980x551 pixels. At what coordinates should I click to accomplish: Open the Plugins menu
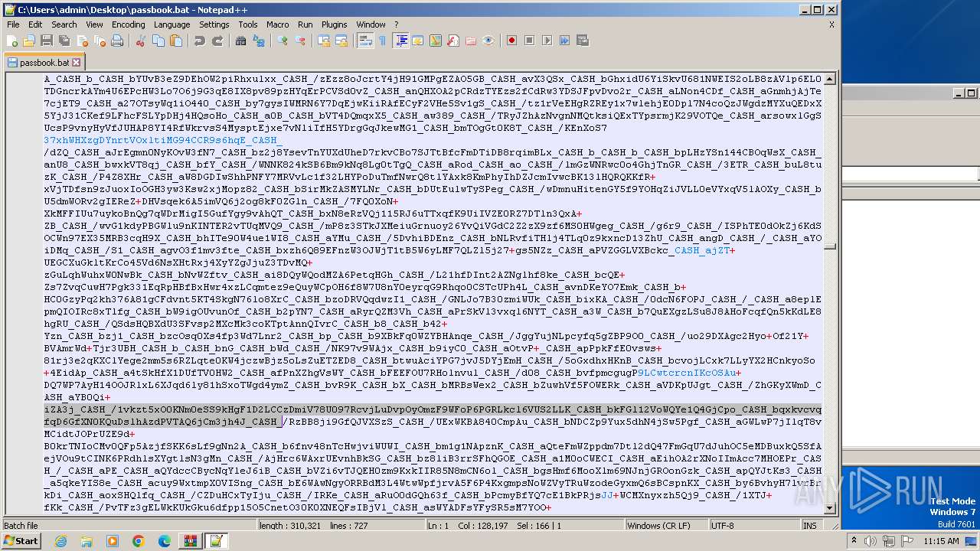(x=334, y=24)
